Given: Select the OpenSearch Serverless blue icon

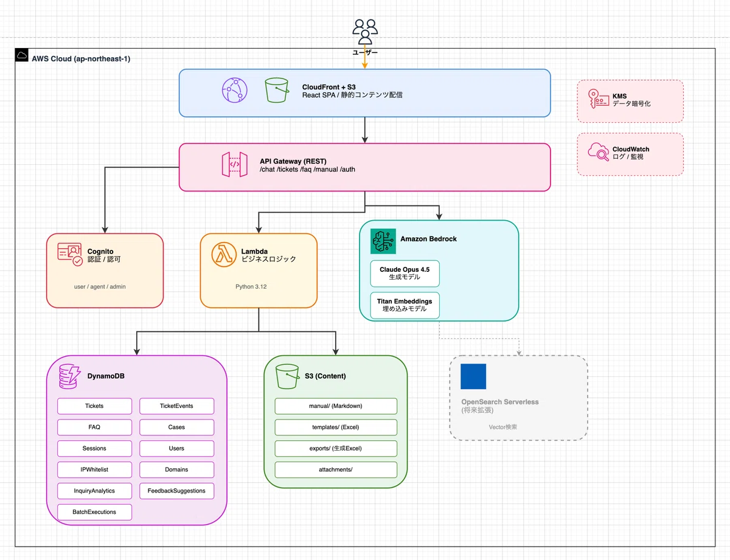Looking at the screenshot, I should pos(474,377).
